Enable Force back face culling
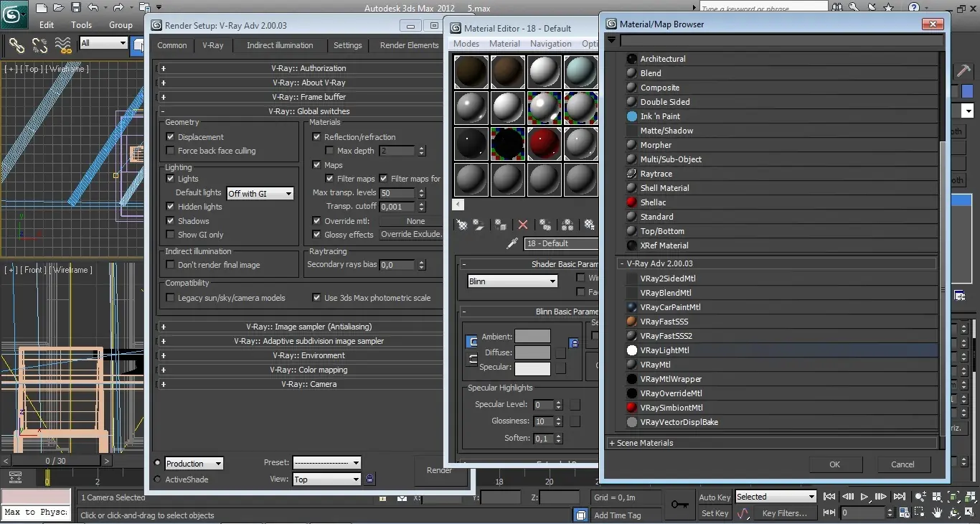 pos(170,151)
